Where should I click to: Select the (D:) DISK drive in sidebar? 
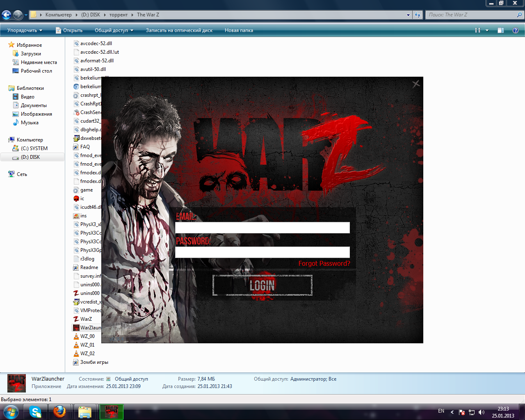(x=32, y=157)
